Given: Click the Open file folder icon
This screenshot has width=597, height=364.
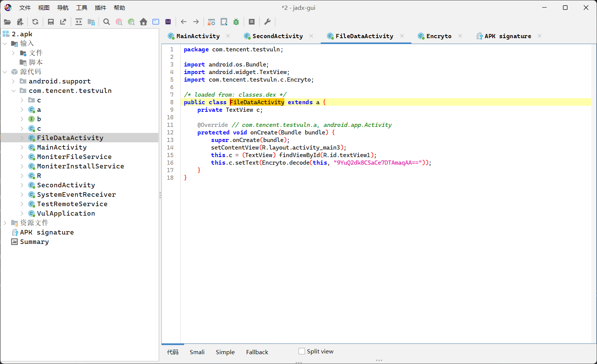Looking at the screenshot, I should point(7,22).
